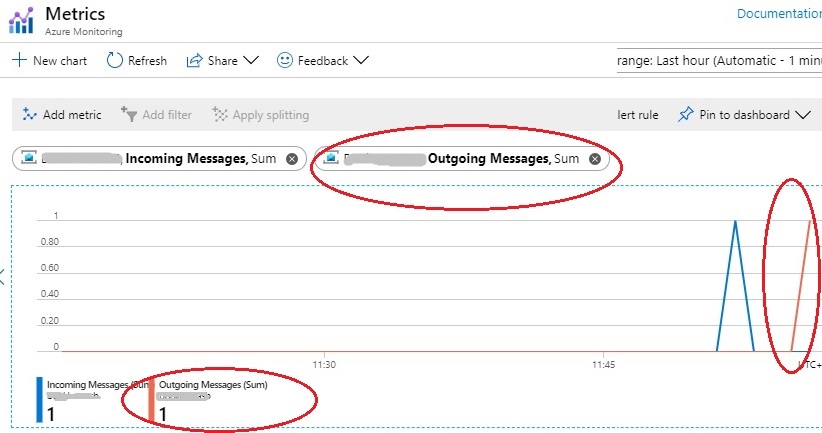Click the Share arrow icon
This screenshot has height=433, width=822.
[194, 61]
